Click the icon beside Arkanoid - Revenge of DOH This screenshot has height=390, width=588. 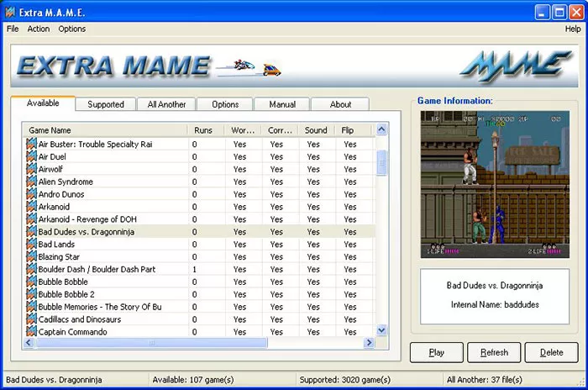32,219
